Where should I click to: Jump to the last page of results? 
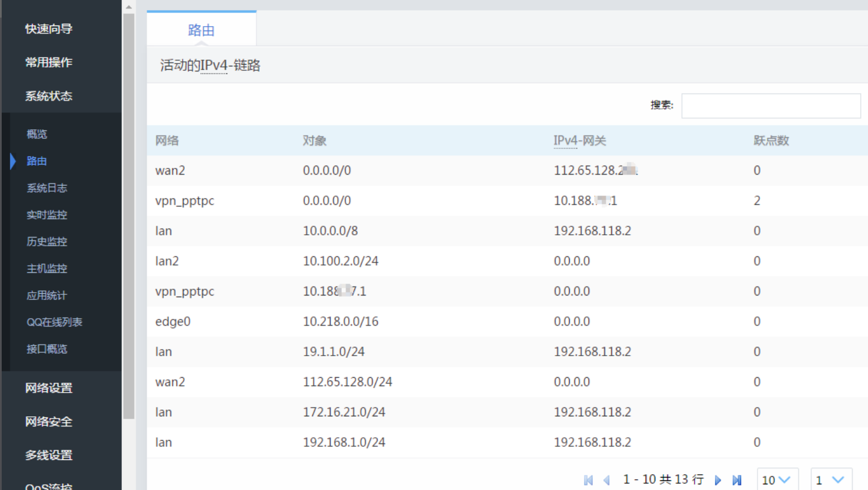[x=736, y=480]
